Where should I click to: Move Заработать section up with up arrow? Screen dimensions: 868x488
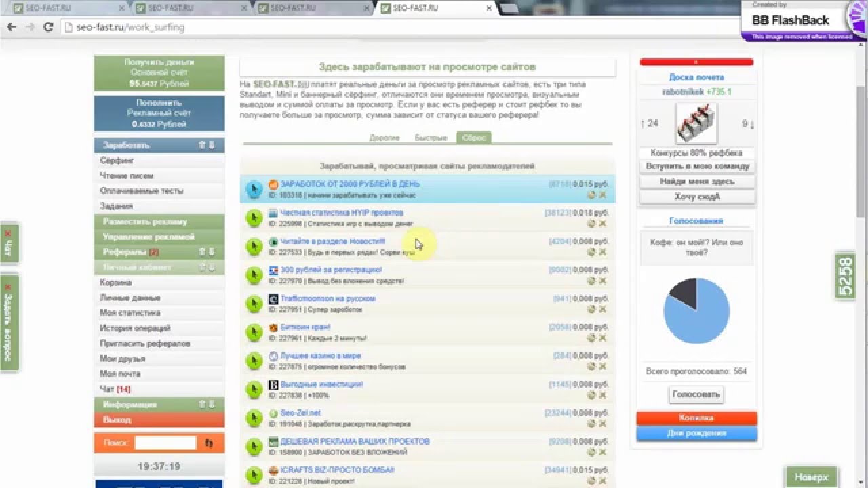(202, 145)
